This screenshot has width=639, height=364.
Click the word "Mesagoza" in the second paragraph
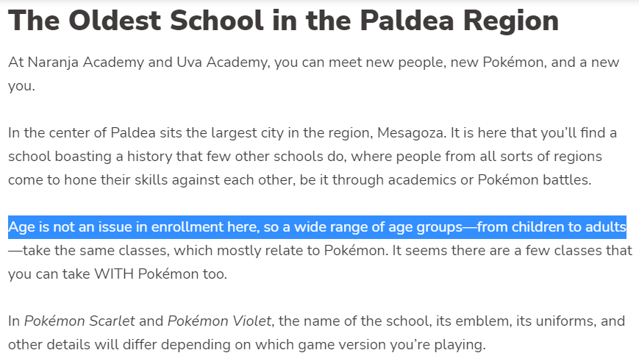(x=413, y=133)
